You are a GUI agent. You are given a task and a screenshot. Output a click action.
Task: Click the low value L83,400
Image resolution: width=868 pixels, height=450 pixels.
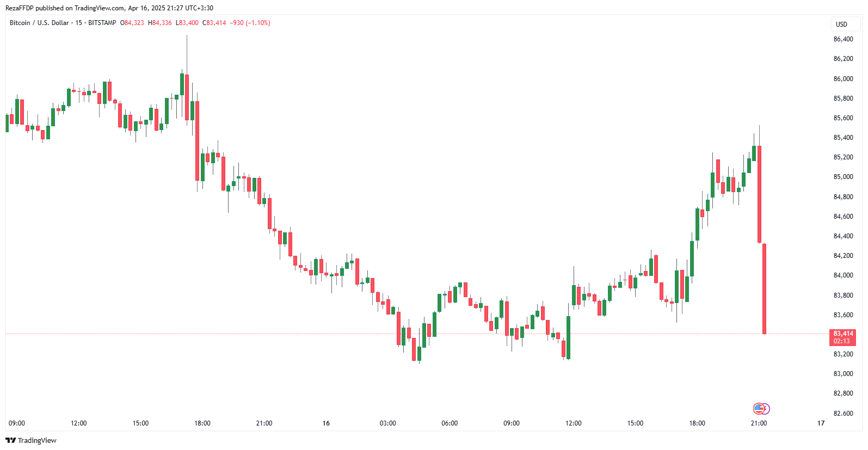point(187,23)
